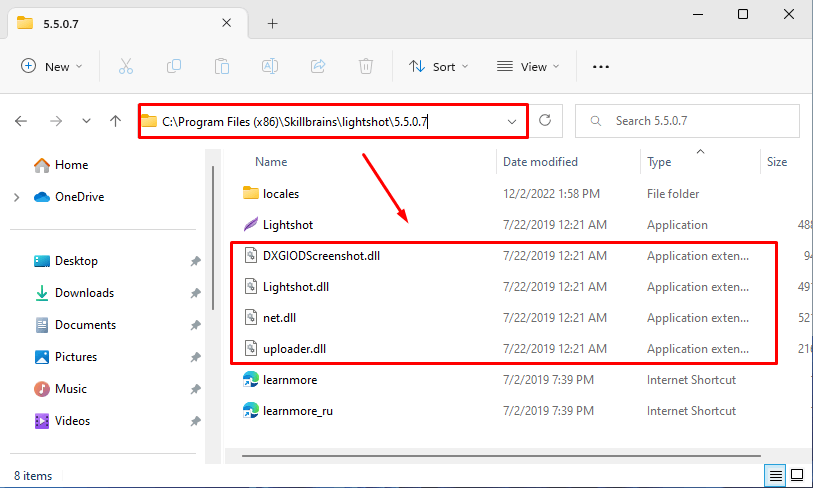
Task: Click the navigation pane vertical scrollbar
Action: [x=213, y=238]
